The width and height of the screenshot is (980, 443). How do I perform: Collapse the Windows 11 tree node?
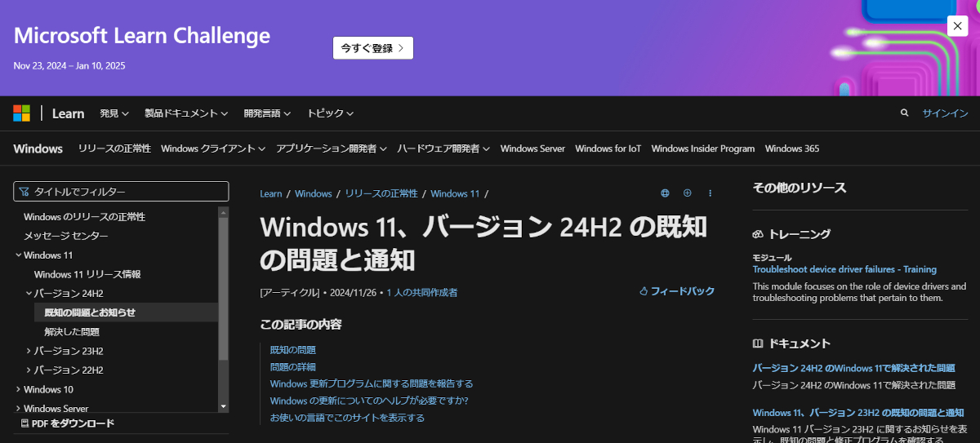18,255
